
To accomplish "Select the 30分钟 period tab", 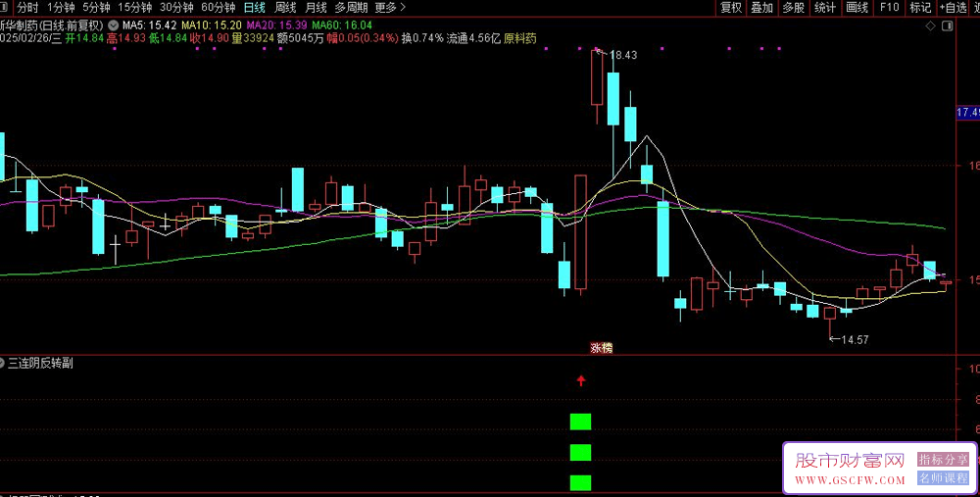I will 176,8.
